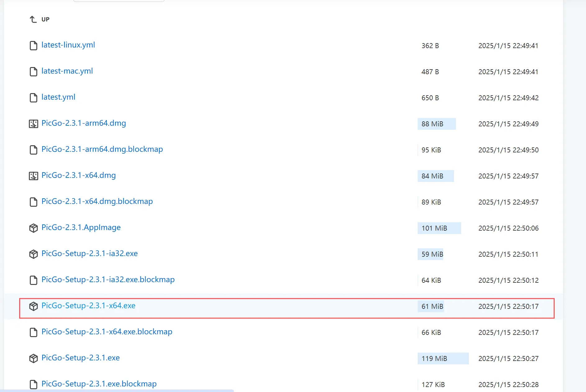Click the disk image icon for PicGo-2.3.1-arm64.dmg
Image resolution: width=586 pixels, height=392 pixels.
[33, 124]
